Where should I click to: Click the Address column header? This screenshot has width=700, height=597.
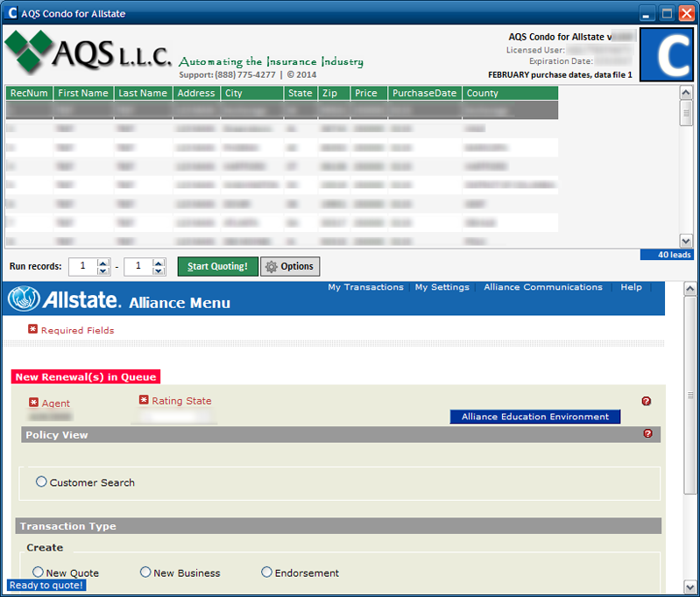pyautogui.click(x=196, y=93)
